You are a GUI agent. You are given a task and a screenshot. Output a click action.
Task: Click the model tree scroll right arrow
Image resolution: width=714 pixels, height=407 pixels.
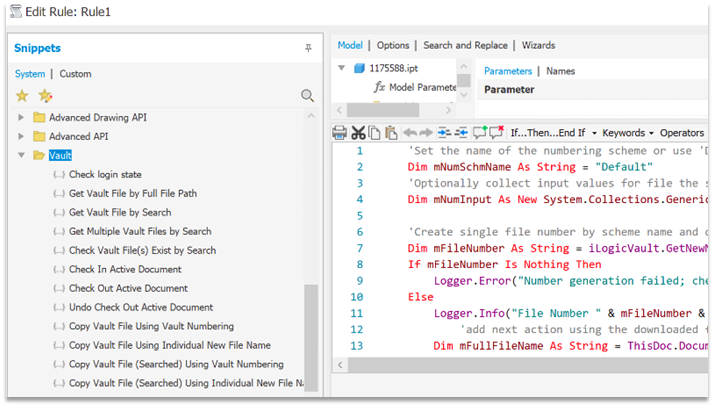tap(449, 110)
